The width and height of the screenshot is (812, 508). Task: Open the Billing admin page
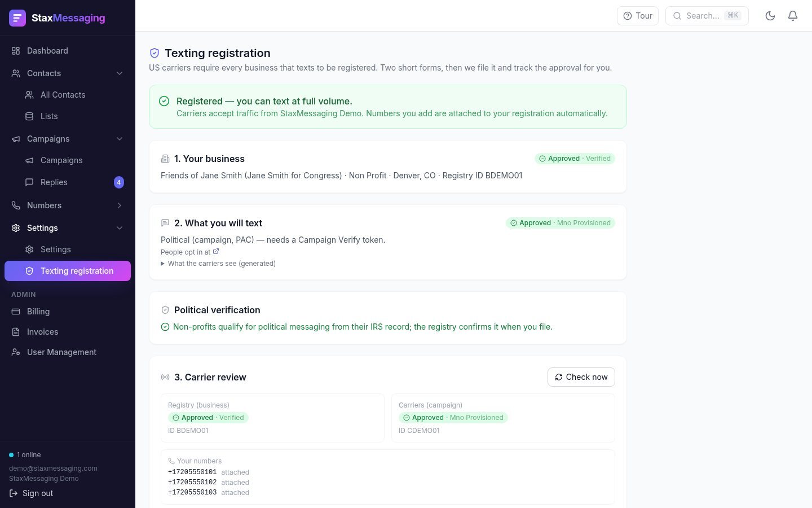68,312
